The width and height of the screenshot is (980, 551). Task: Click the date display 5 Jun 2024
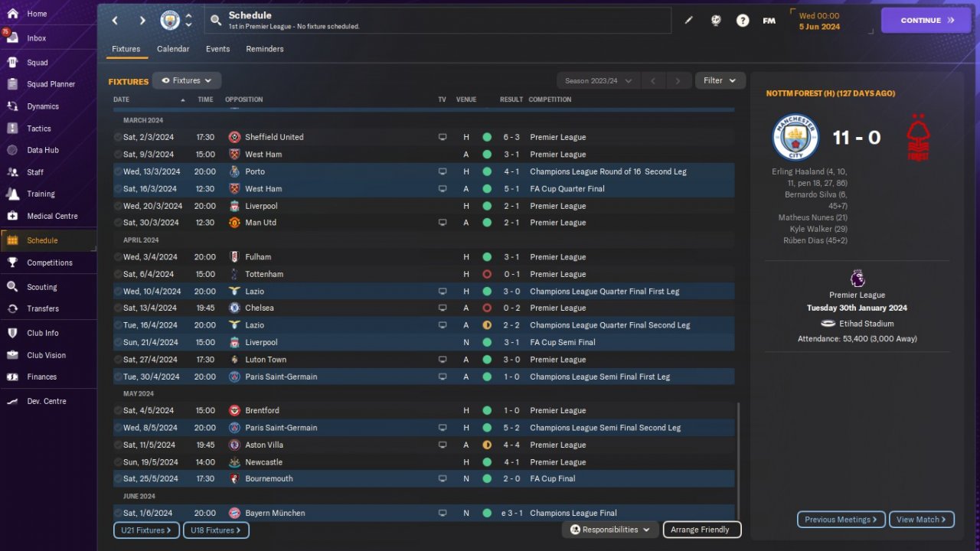tap(819, 27)
